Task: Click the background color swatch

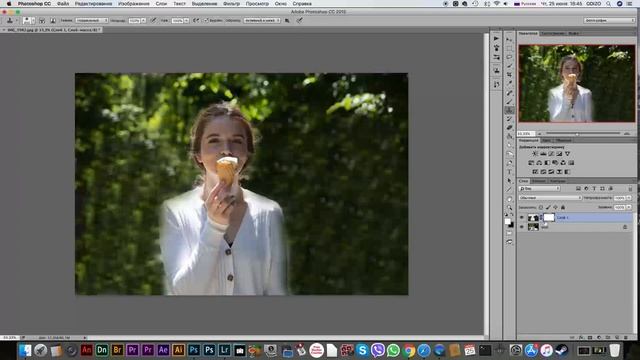Action: coord(511,225)
